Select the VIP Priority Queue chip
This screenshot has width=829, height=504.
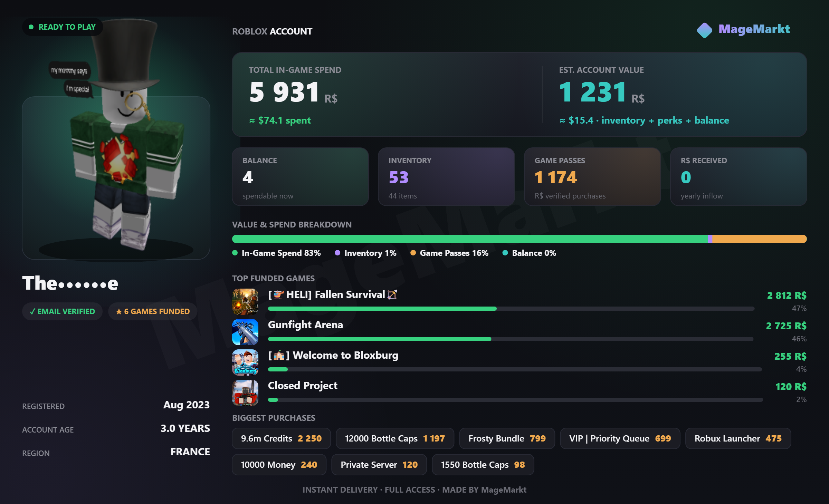(620, 438)
